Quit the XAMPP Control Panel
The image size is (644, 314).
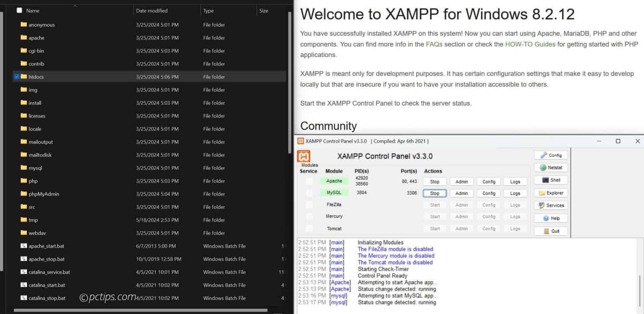[551, 231]
